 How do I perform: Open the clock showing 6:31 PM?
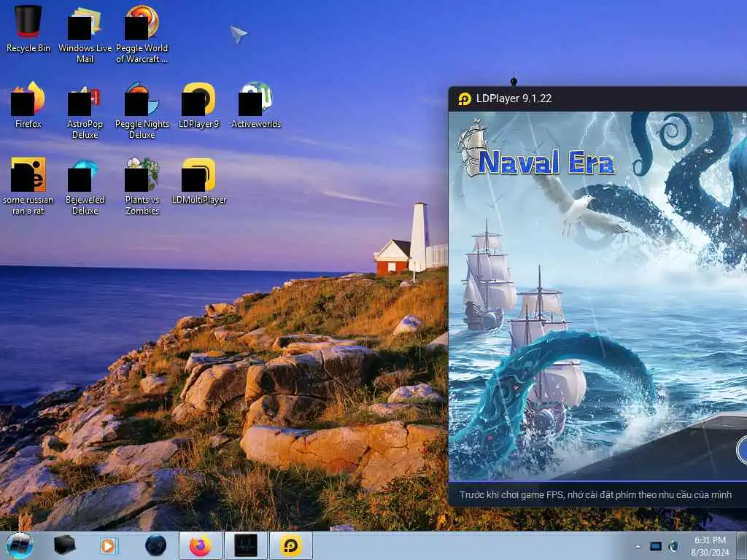click(x=710, y=546)
